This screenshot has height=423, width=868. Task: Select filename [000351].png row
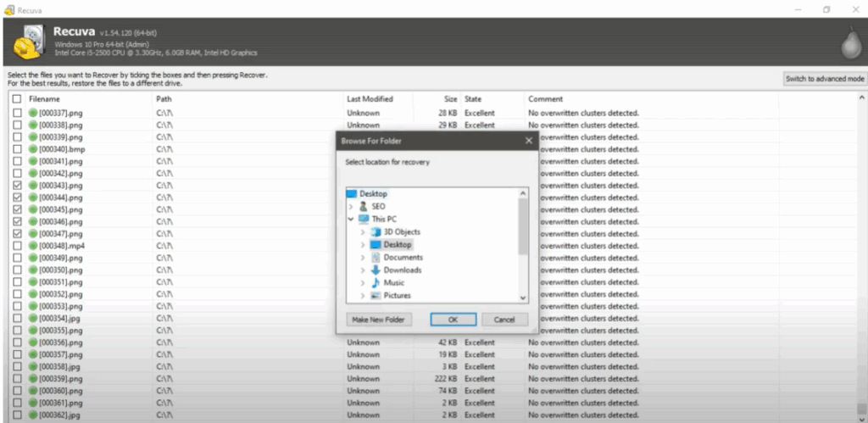click(61, 282)
